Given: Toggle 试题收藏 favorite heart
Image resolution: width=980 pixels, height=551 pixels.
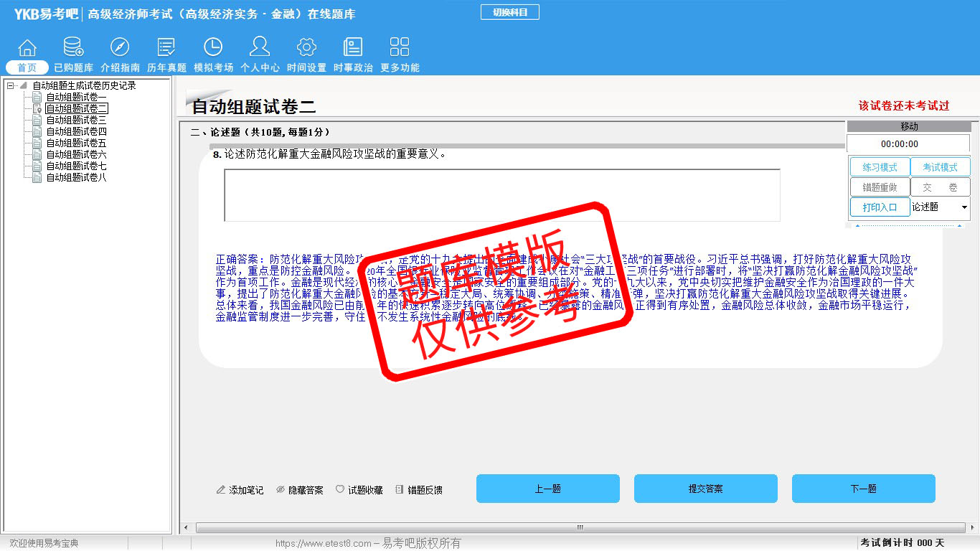Looking at the screenshot, I should click(359, 490).
